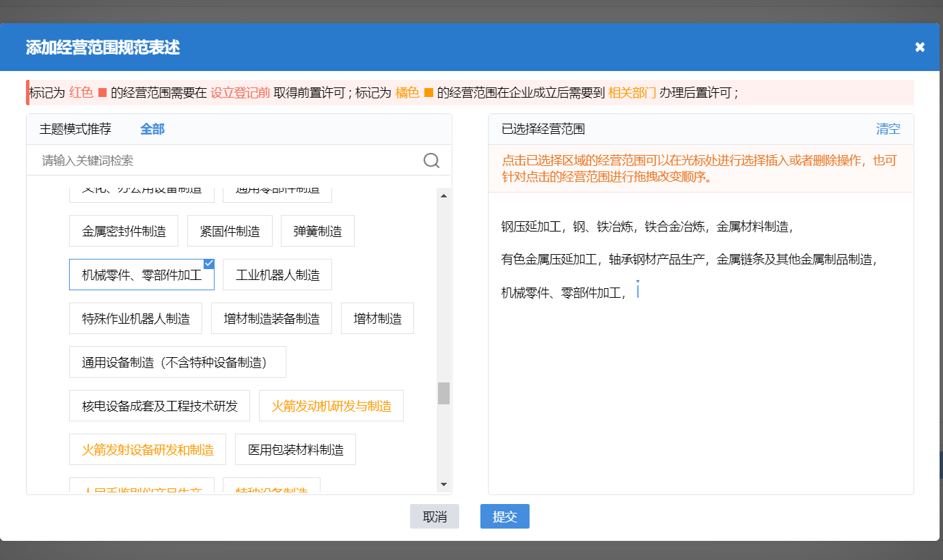Select 弹簧制造 option

[317, 230]
